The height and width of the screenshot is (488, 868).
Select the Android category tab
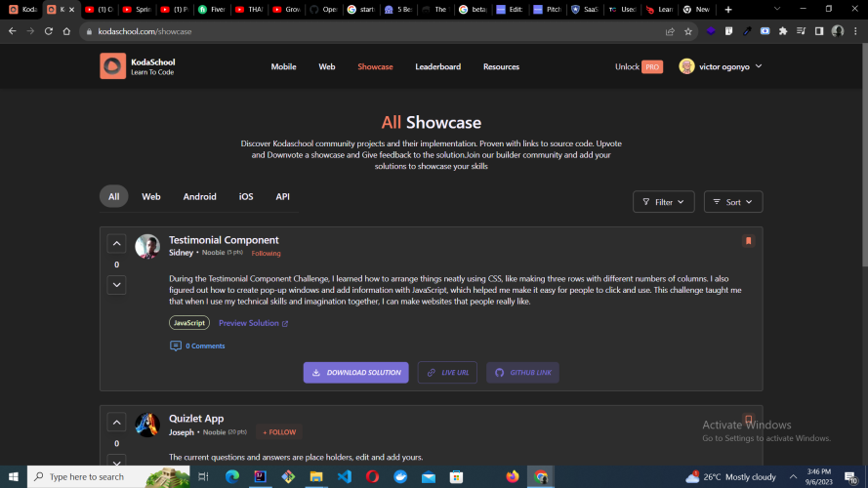tap(200, 196)
